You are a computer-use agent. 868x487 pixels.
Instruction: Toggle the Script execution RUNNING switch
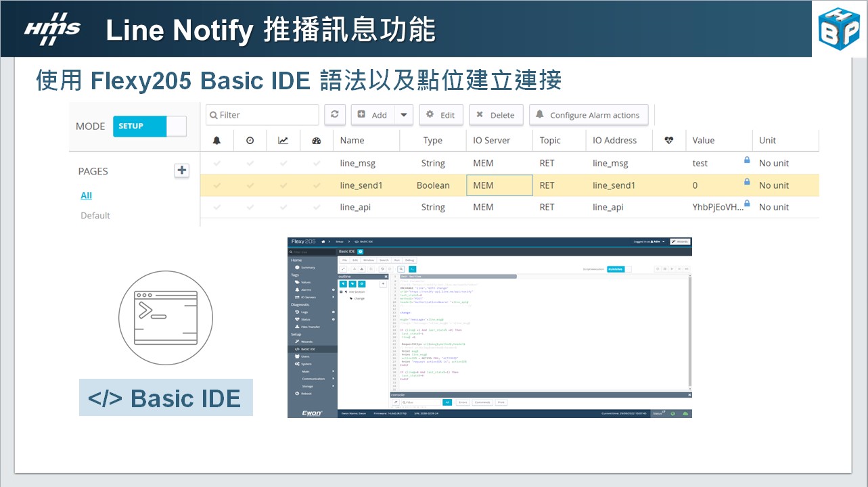pos(619,269)
